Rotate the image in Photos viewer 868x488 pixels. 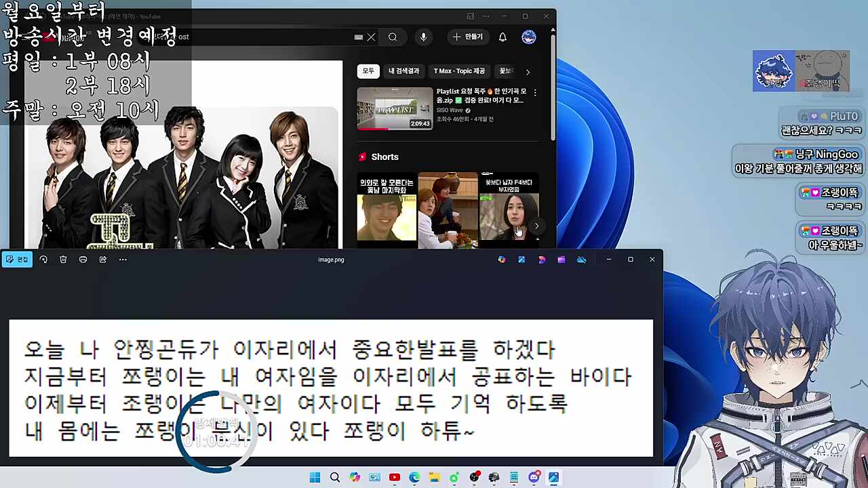[x=43, y=260]
